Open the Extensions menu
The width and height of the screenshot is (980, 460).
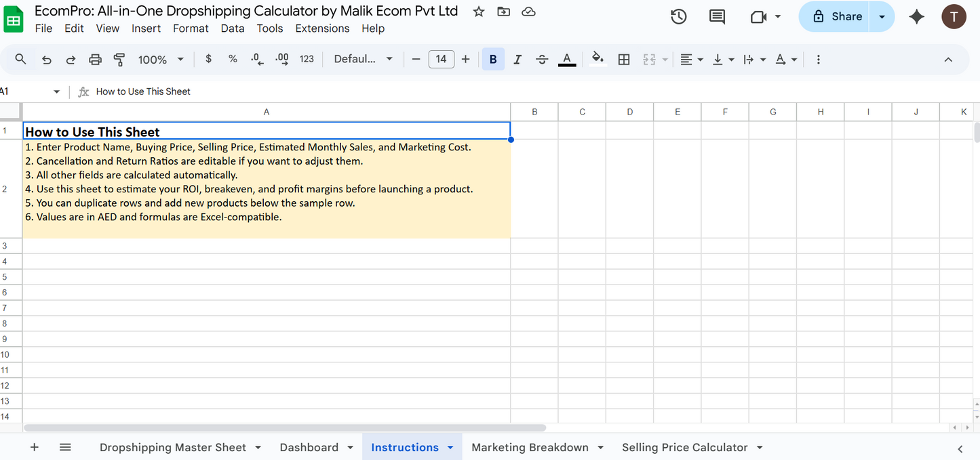pos(322,28)
